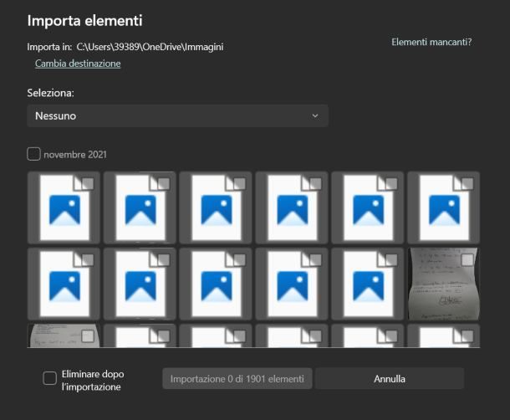Open the Elementi mancanti? help link
The width and height of the screenshot is (510, 420).
pos(431,41)
